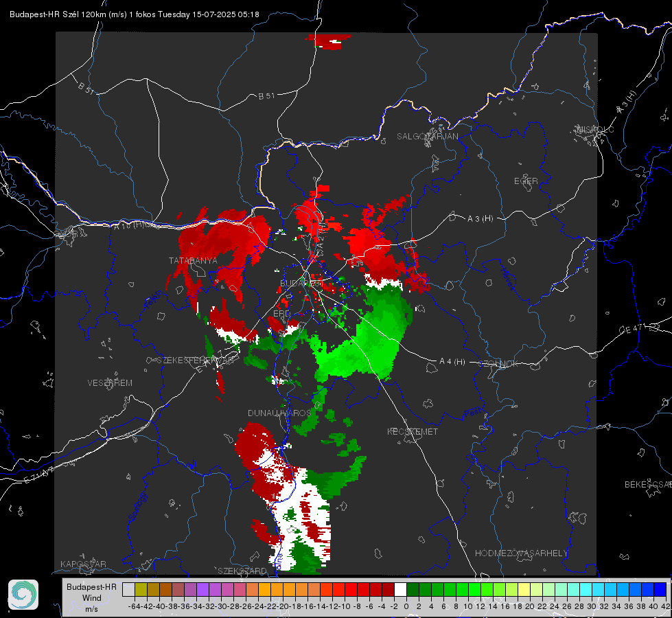Image resolution: width=672 pixels, height=618 pixels.
Task: Click the radar title text with timestamp 05:18
Action: point(135,14)
